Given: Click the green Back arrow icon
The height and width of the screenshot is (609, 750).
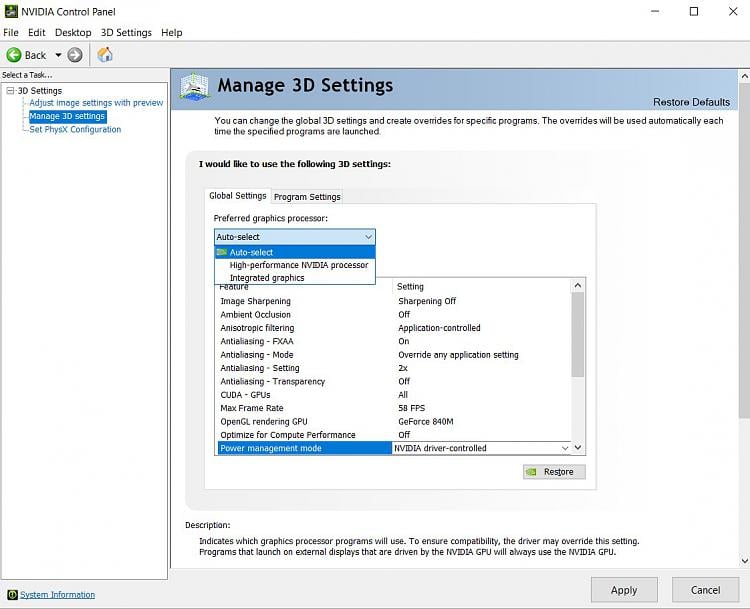Looking at the screenshot, I should click(14, 55).
